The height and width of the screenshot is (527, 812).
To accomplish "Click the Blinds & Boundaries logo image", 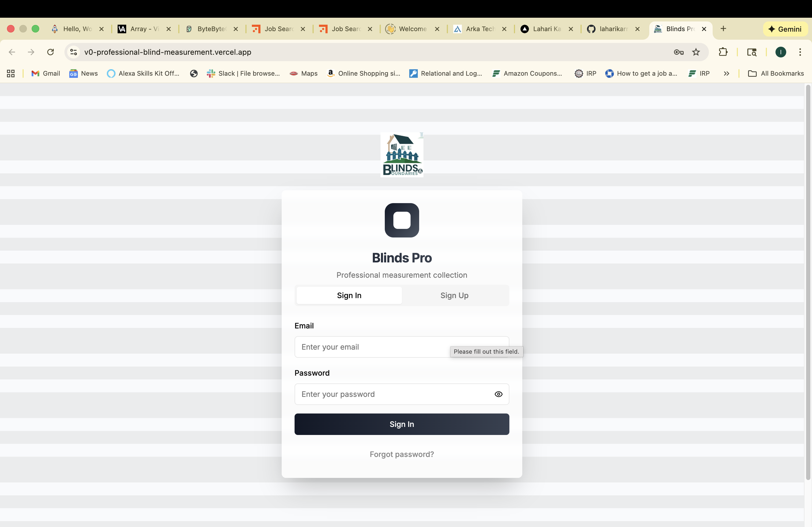I will (402, 155).
